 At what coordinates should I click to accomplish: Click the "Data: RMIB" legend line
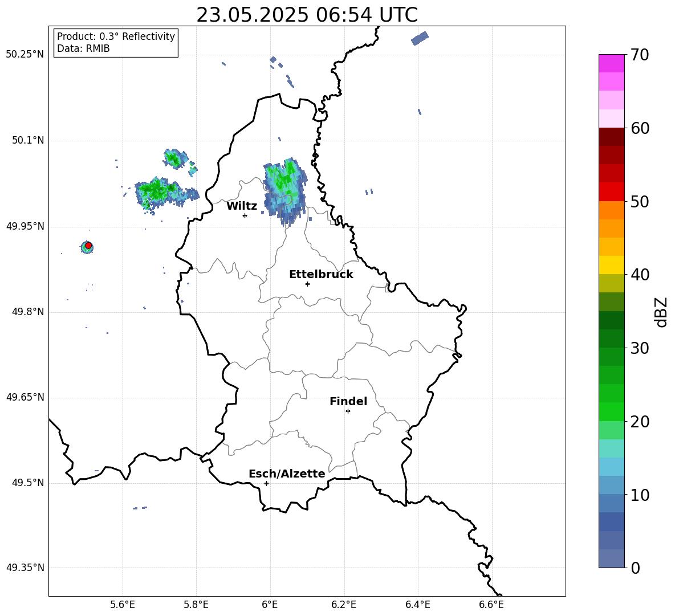click(x=83, y=48)
